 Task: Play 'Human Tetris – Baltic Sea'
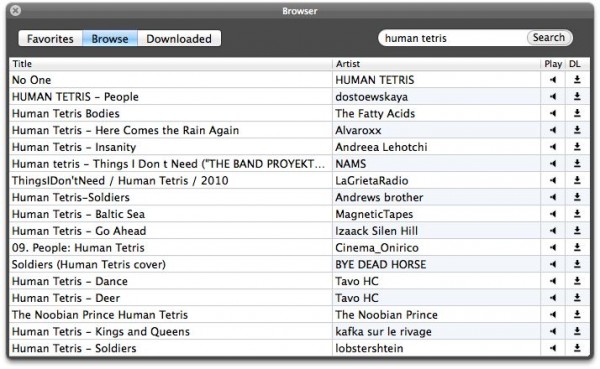[x=553, y=214]
